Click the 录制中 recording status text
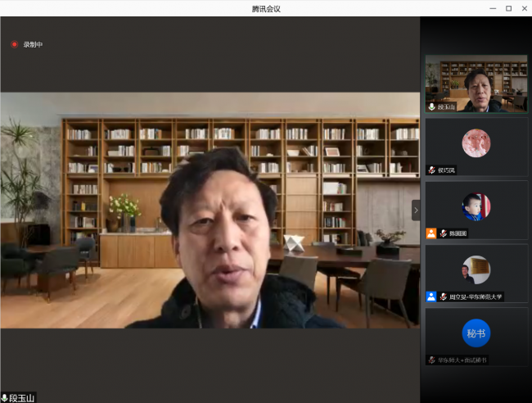The width and height of the screenshot is (532, 403). (x=33, y=44)
